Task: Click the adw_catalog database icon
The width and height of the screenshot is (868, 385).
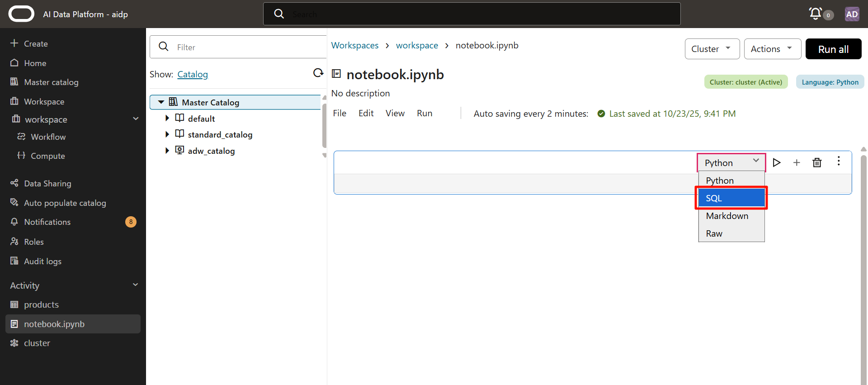Action: click(179, 150)
